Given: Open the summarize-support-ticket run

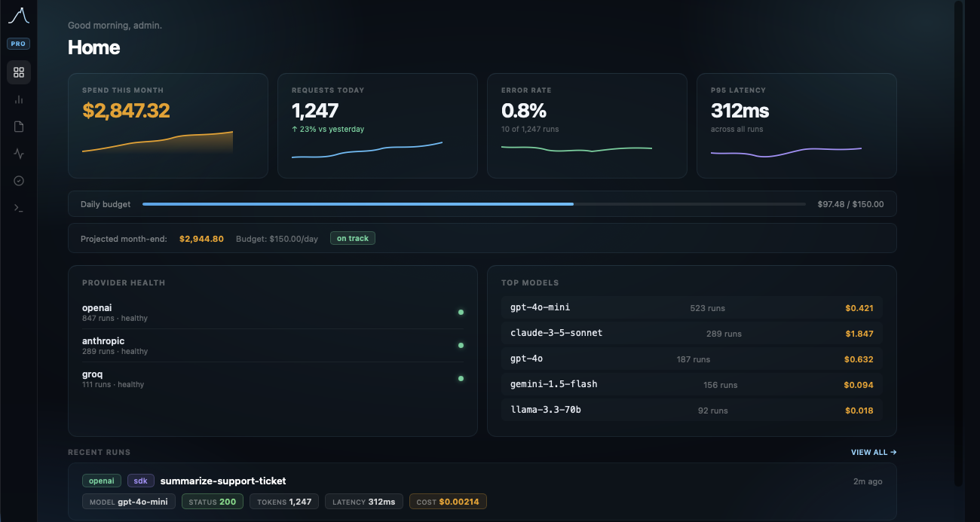Looking at the screenshot, I should coord(223,481).
